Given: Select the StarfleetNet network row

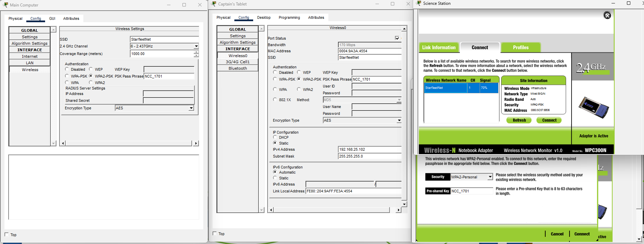Looking at the screenshot, I should pos(461,88).
